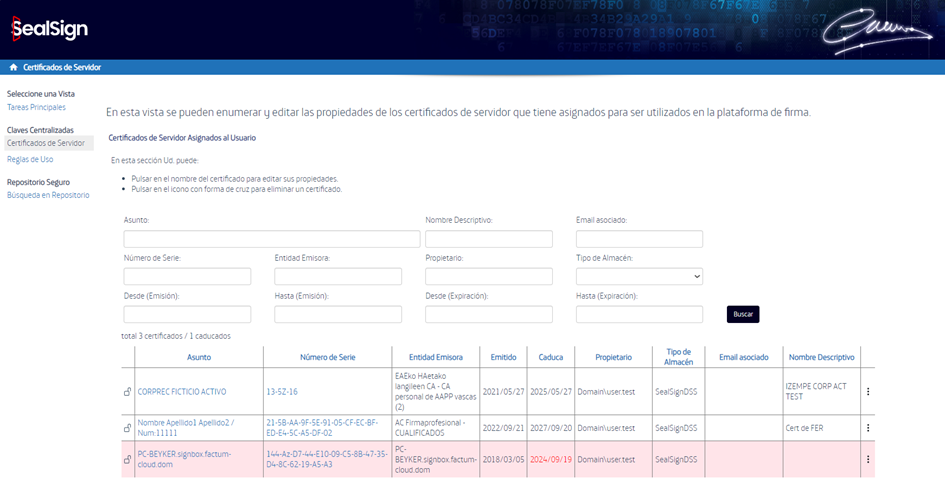Image resolution: width=945 pixels, height=491 pixels.
Task: Click the 2025/05/27 expiry cell
Action: pyautogui.click(x=551, y=392)
